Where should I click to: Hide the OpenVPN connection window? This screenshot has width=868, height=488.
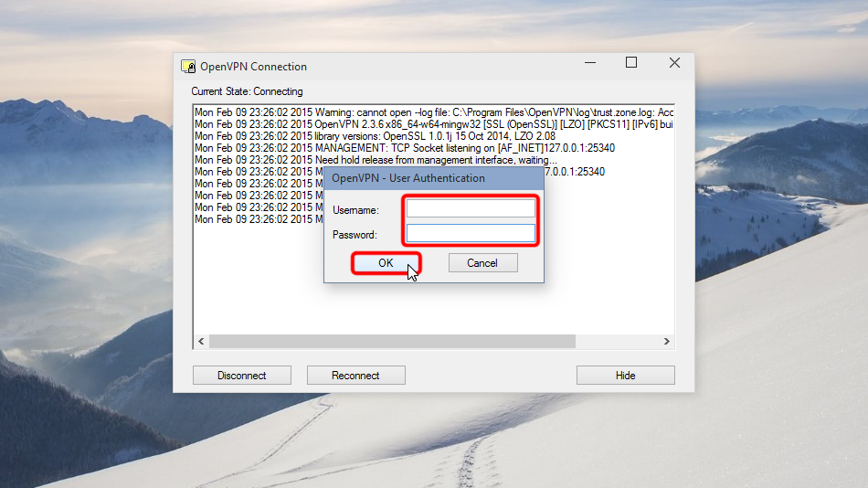point(625,376)
